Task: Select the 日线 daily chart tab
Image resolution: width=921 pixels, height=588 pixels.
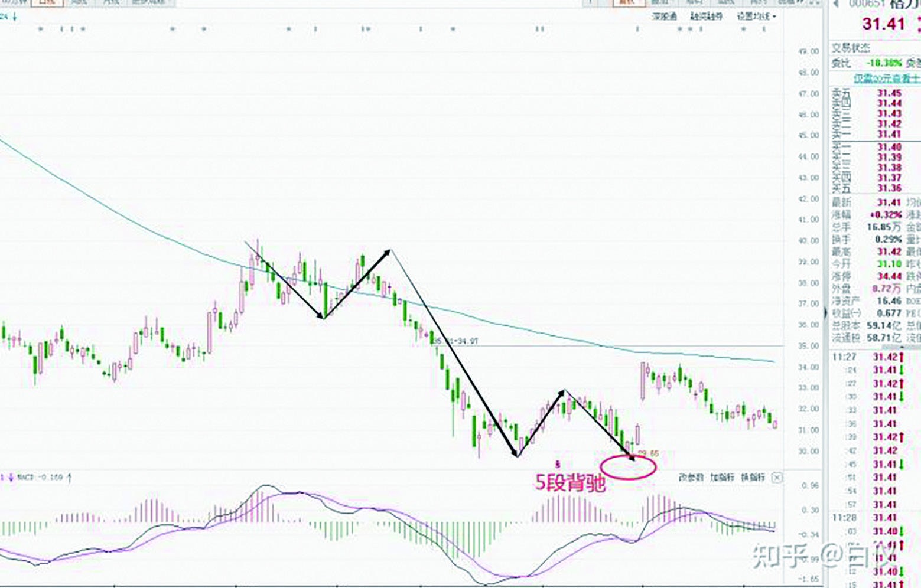Action: [47, 2]
